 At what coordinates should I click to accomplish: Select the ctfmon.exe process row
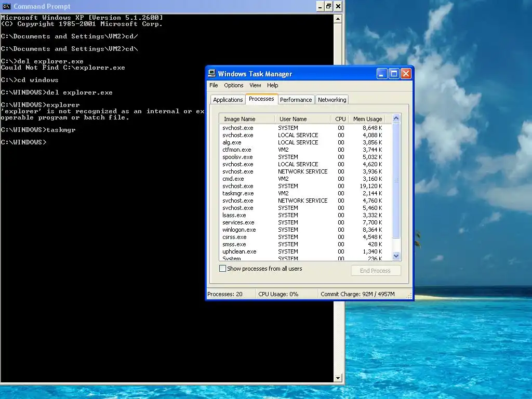(x=305, y=150)
